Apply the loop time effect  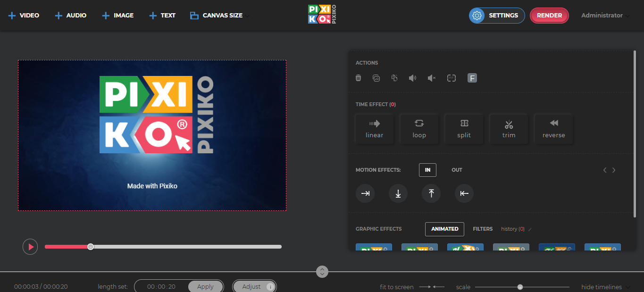pos(419,129)
